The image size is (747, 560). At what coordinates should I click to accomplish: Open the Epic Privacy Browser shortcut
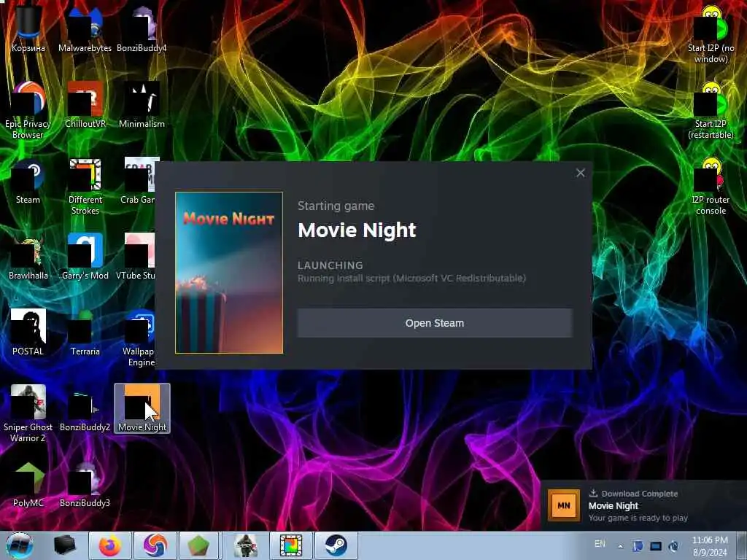coord(28,110)
